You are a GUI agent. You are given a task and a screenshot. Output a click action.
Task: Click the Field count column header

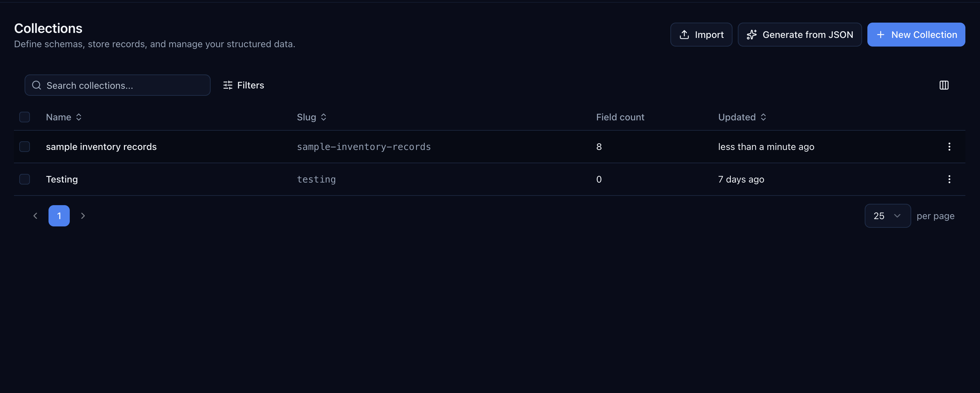[x=620, y=117]
